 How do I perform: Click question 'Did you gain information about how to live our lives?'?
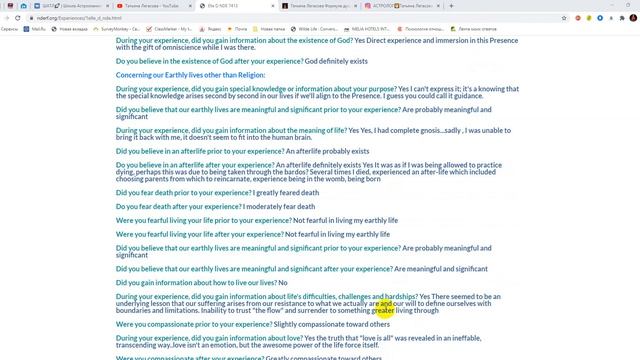click(196, 283)
